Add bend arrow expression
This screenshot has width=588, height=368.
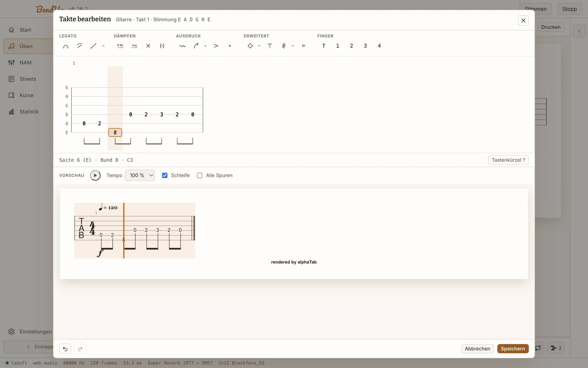tap(196, 46)
